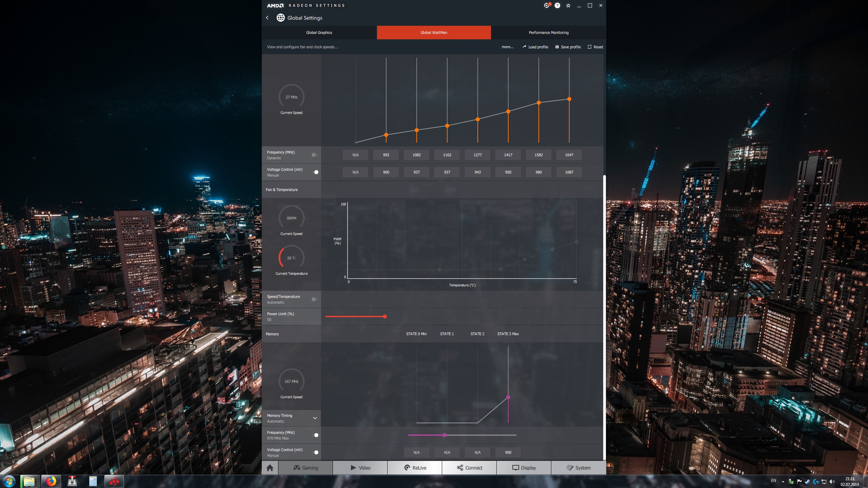Click Save profile button
868x488 pixels.
pos(568,47)
